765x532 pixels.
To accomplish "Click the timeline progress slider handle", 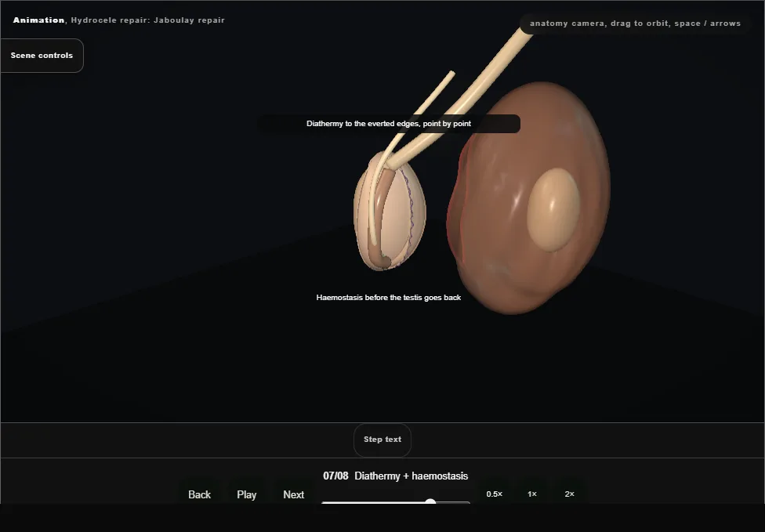I will tap(430, 501).
